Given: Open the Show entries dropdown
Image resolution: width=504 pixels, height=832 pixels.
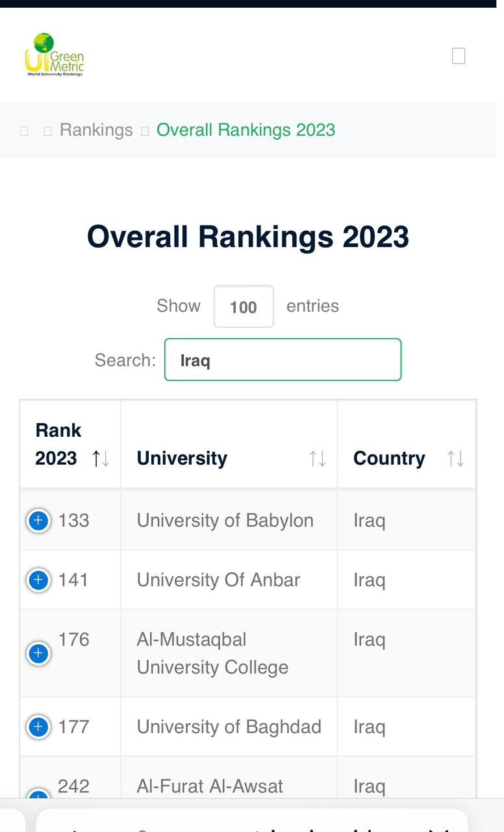Looking at the screenshot, I should [244, 306].
